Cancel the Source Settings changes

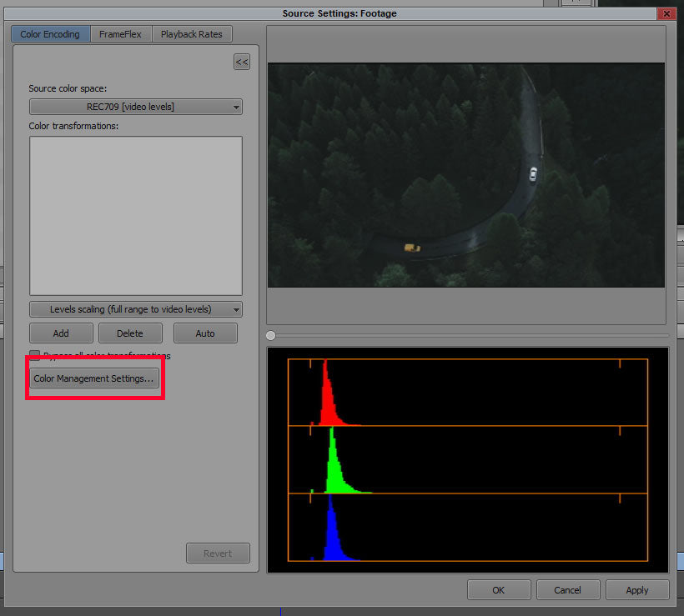point(567,590)
